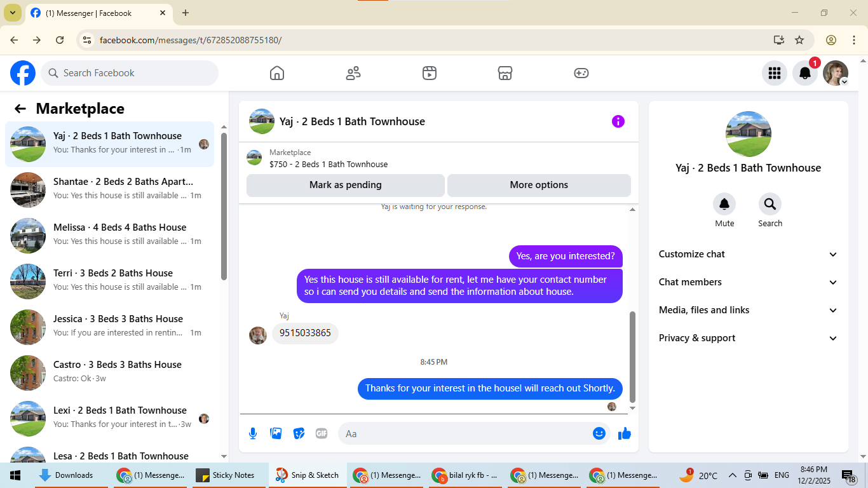Open Video (Watch) icon in top navigation
The image size is (868, 488).
pyautogui.click(x=430, y=73)
